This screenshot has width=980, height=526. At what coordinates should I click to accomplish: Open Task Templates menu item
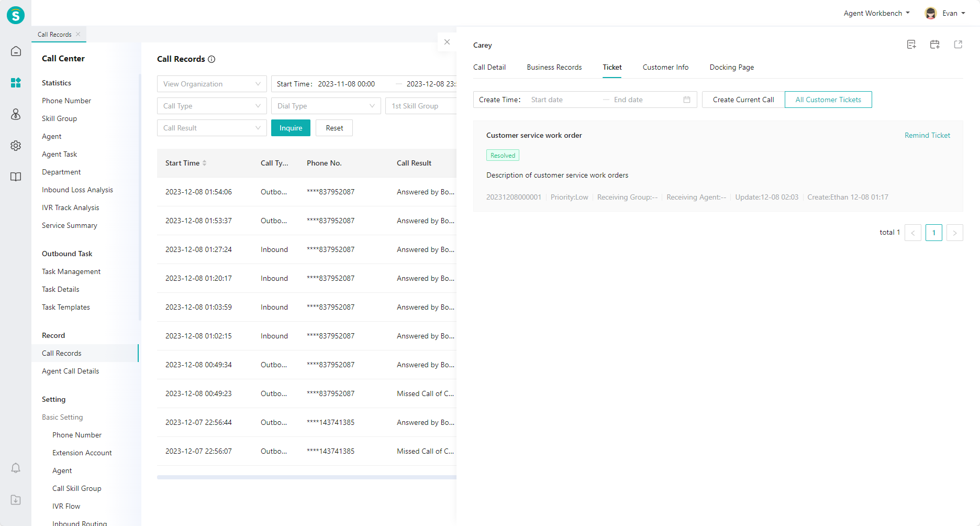point(66,307)
